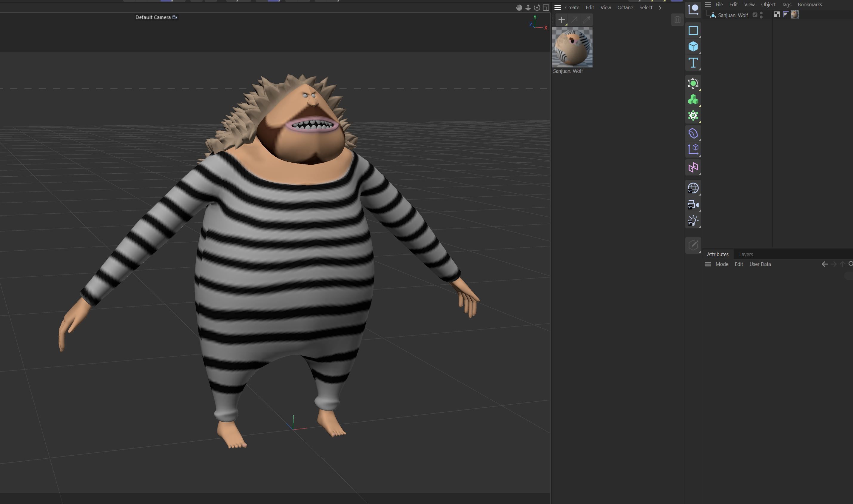The width and height of the screenshot is (853, 504).
Task: Open Object Manager hamburger menu
Action: point(708,4)
